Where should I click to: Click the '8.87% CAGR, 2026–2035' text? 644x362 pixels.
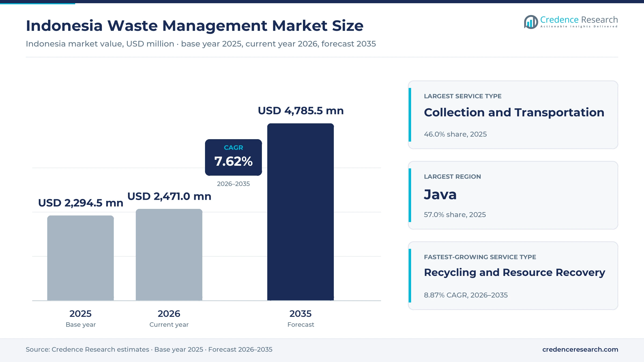pyautogui.click(x=466, y=295)
